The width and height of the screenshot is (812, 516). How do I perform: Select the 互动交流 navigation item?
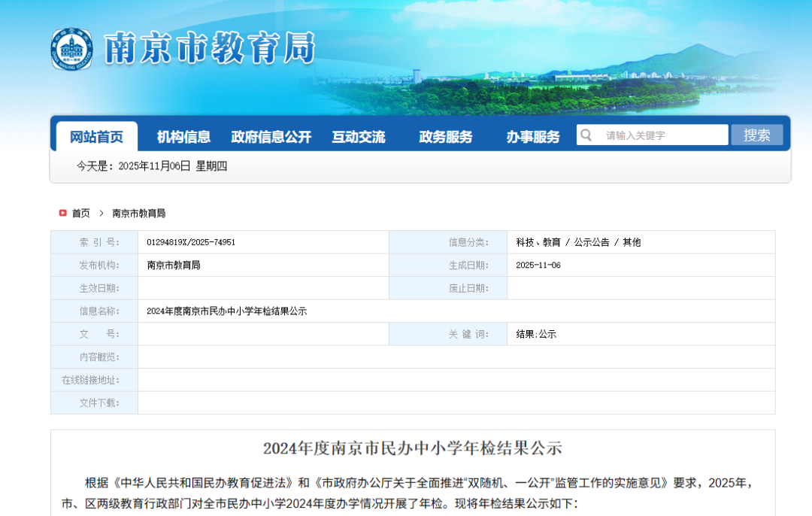tap(359, 137)
